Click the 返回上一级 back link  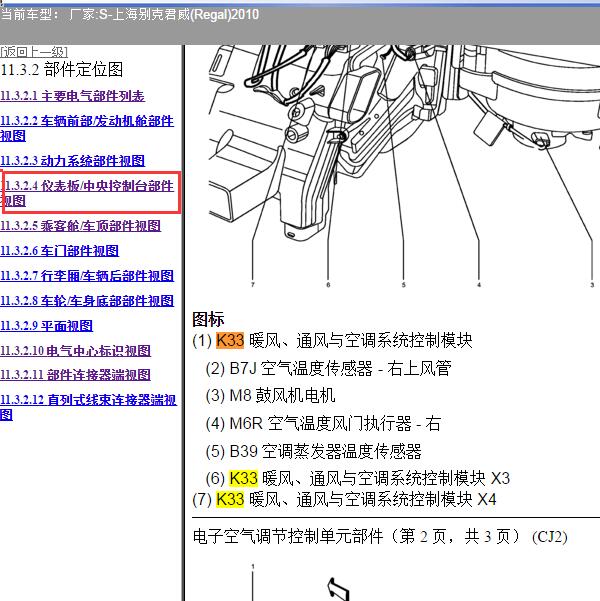point(34,51)
